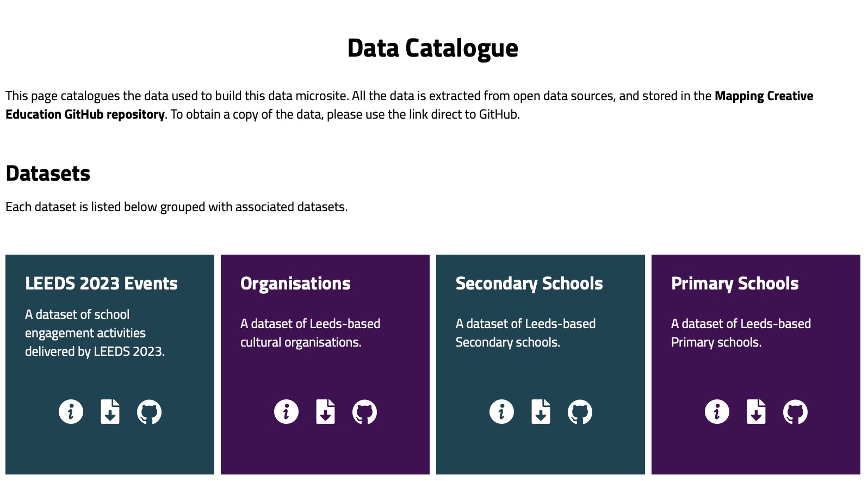Click the Data Catalogue page title
The height and width of the screenshot is (481, 868).
click(x=433, y=48)
